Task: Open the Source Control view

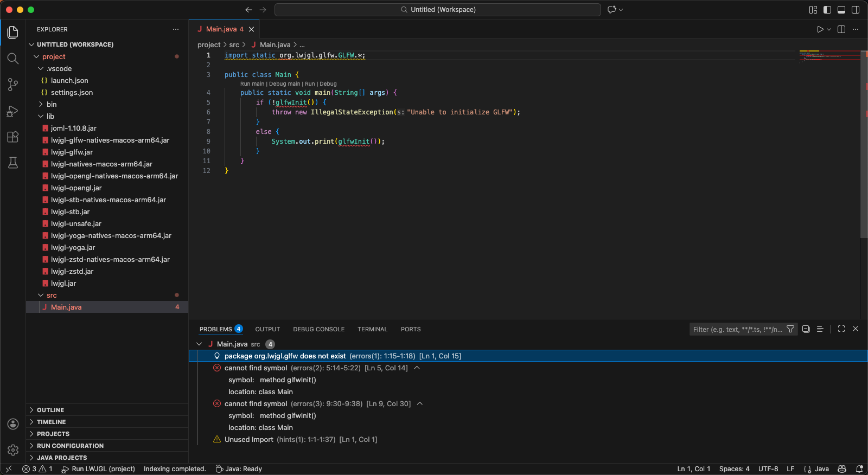Action: [13, 85]
